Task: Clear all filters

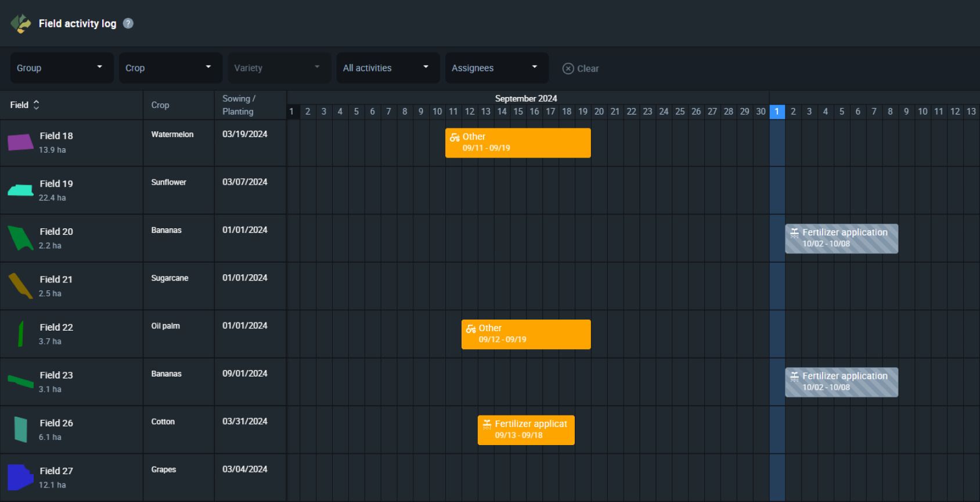Action: [581, 69]
